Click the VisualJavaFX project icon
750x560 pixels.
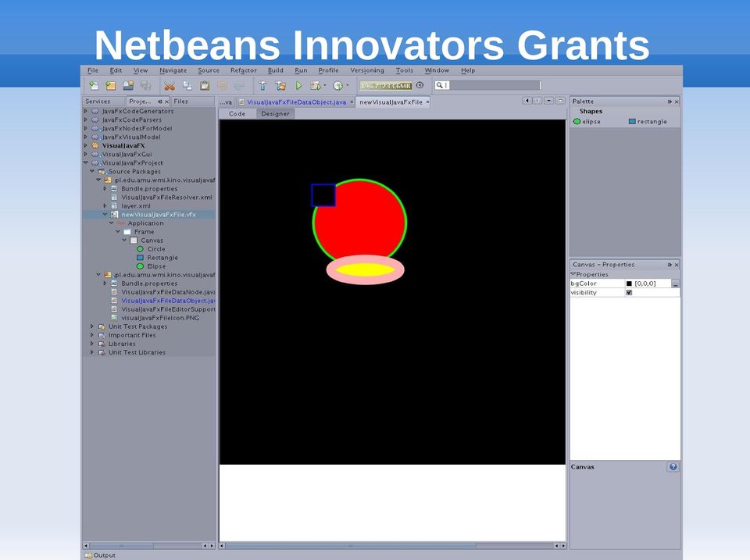coord(95,145)
